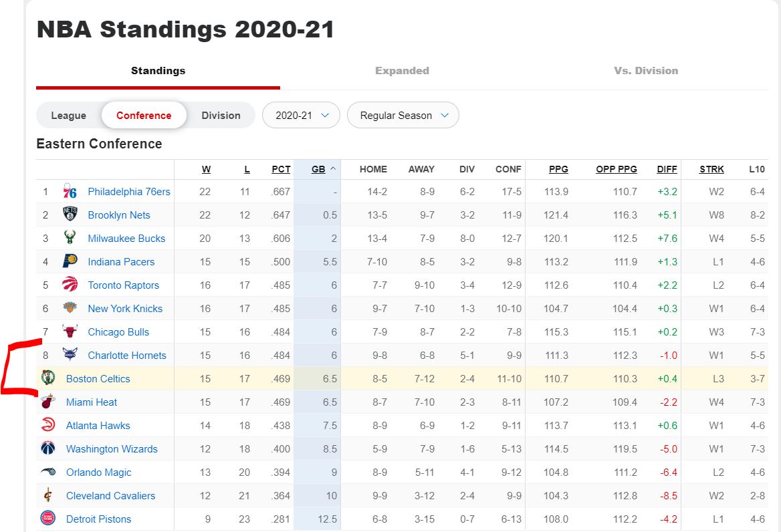The height and width of the screenshot is (532, 781).
Task: Click the Nets W8 streak value
Action: coord(716,215)
